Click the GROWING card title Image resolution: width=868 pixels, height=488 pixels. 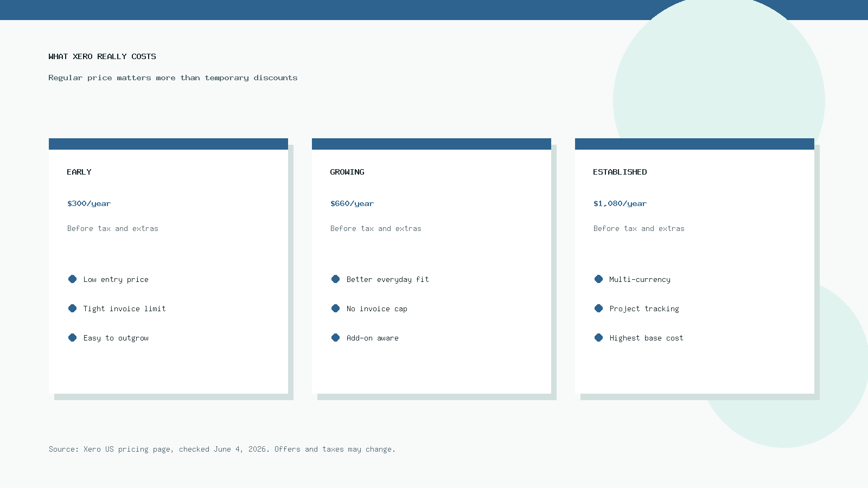(347, 172)
